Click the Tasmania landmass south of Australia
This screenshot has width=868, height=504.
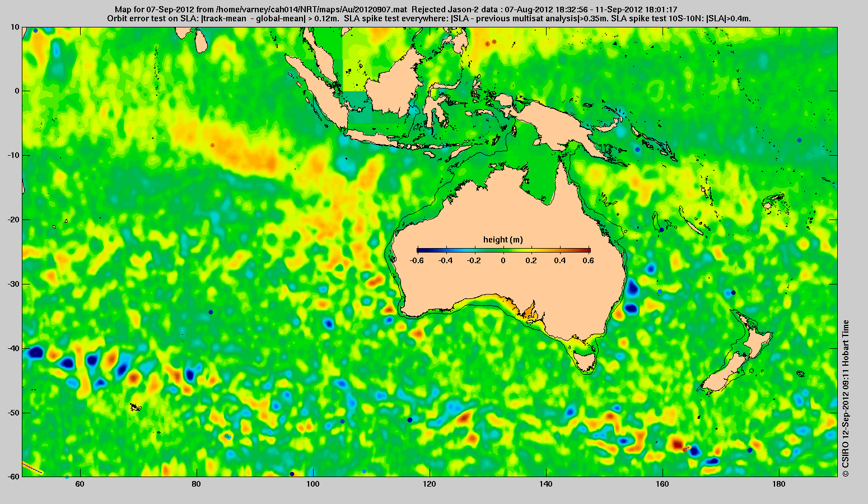point(586,362)
